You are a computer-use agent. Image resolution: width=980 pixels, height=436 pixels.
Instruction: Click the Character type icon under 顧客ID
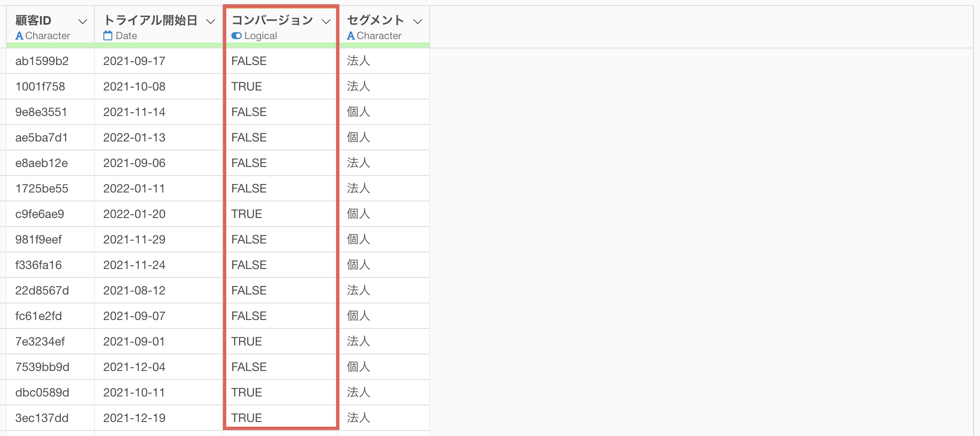[x=19, y=36]
